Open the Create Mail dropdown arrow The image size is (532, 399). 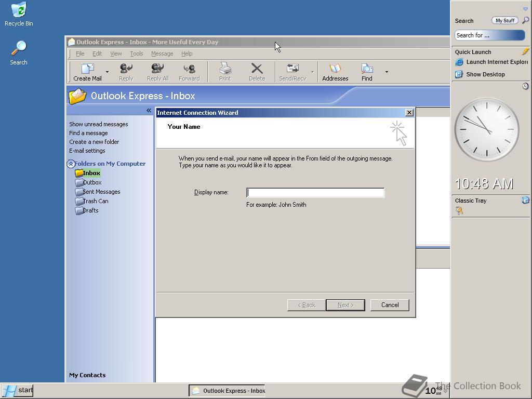107,72
